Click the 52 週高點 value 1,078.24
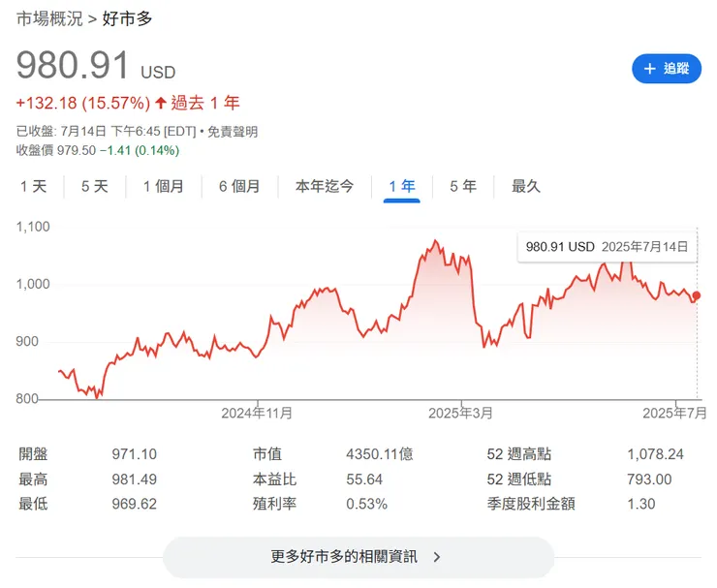Screen dimensions: 717x588 pyautogui.click(x=655, y=454)
